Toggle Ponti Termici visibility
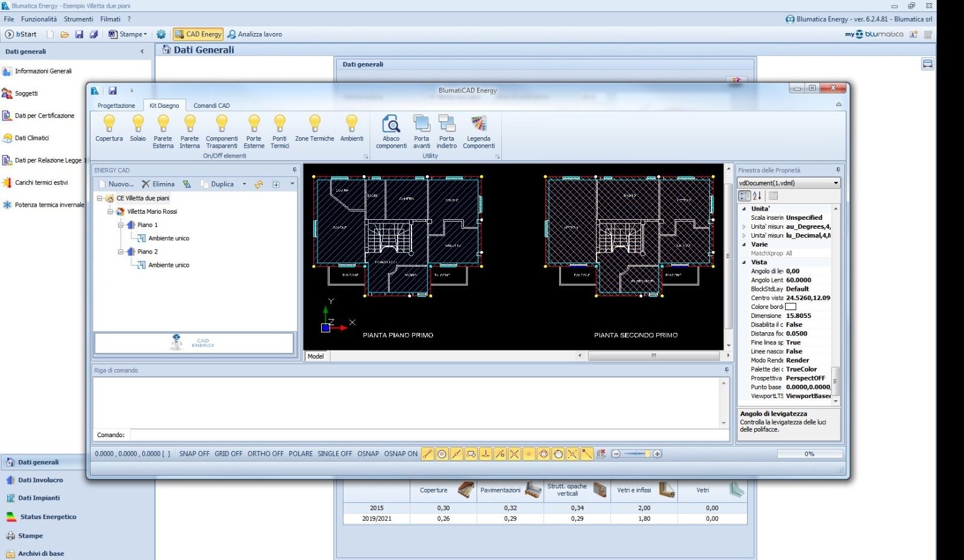The height and width of the screenshot is (560, 964). [x=280, y=132]
